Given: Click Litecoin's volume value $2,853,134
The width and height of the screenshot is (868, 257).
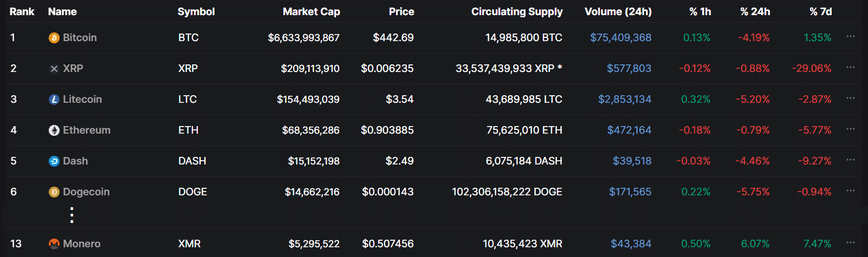Looking at the screenshot, I should [624, 100].
